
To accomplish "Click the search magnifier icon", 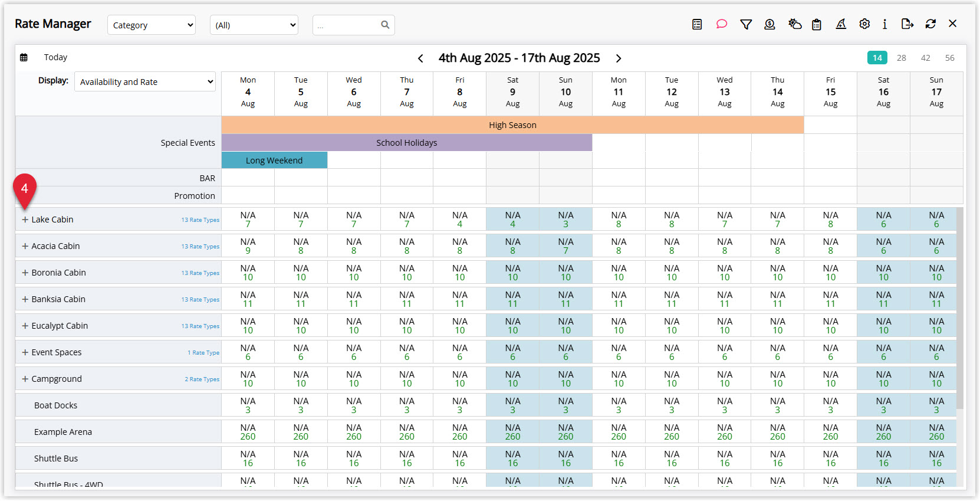I will pos(385,25).
